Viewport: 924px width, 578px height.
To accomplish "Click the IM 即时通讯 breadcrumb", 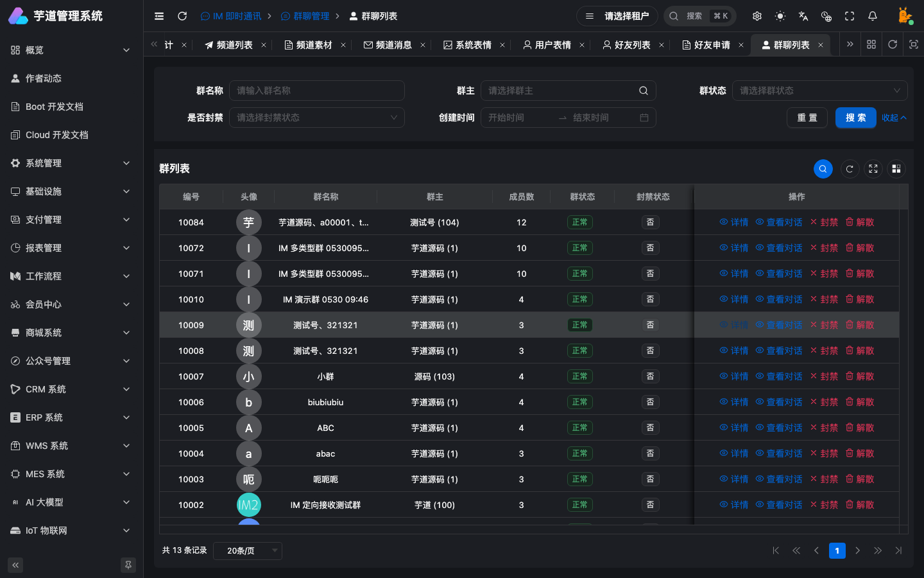I will (x=231, y=16).
